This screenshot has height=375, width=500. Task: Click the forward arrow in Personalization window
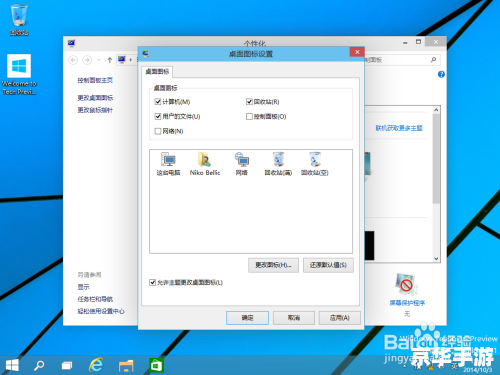click(x=87, y=60)
